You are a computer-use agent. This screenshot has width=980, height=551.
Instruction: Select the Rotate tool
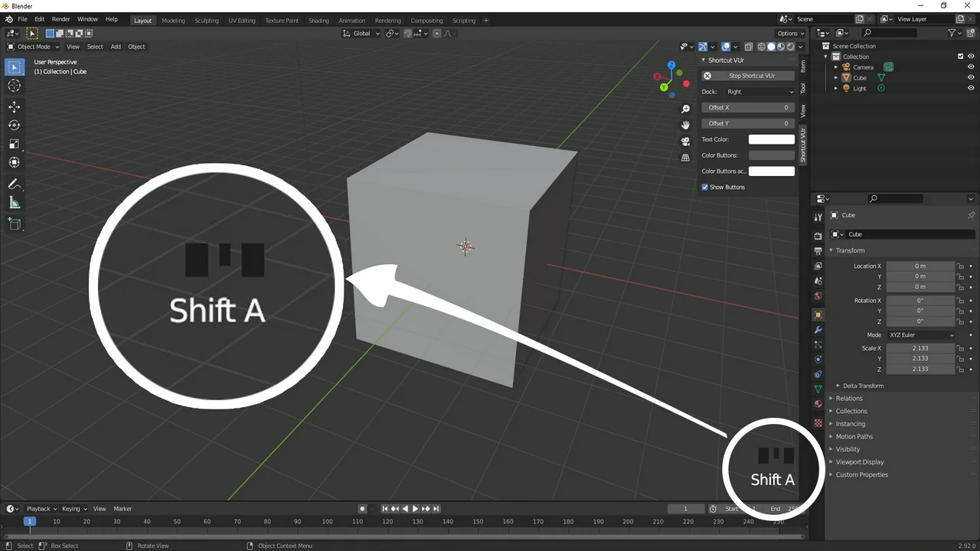pyautogui.click(x=14, y=126)
